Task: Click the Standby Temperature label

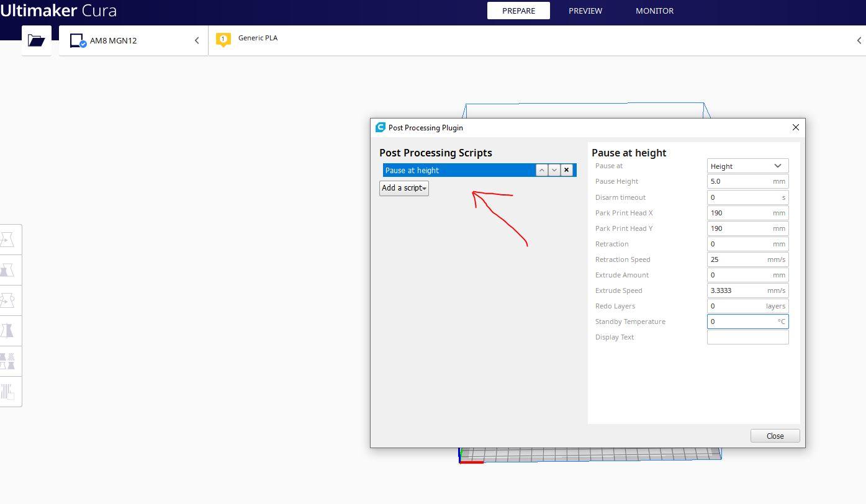Action: click(630, 322)
